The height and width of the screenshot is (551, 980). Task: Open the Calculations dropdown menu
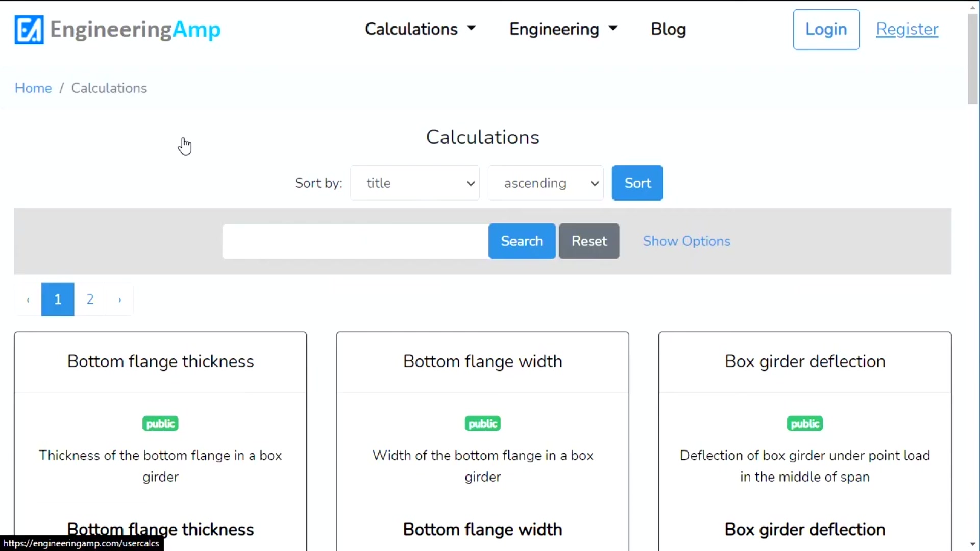420,29
